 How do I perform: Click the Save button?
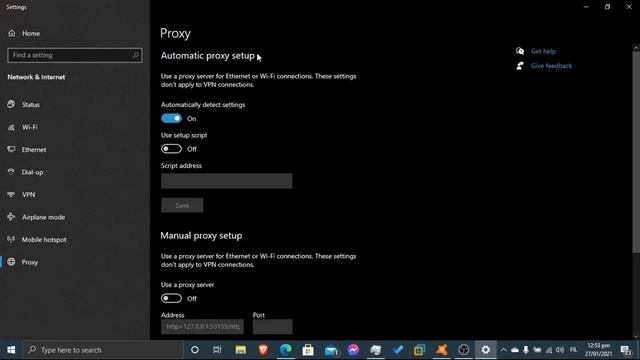[x=182, y=205]
